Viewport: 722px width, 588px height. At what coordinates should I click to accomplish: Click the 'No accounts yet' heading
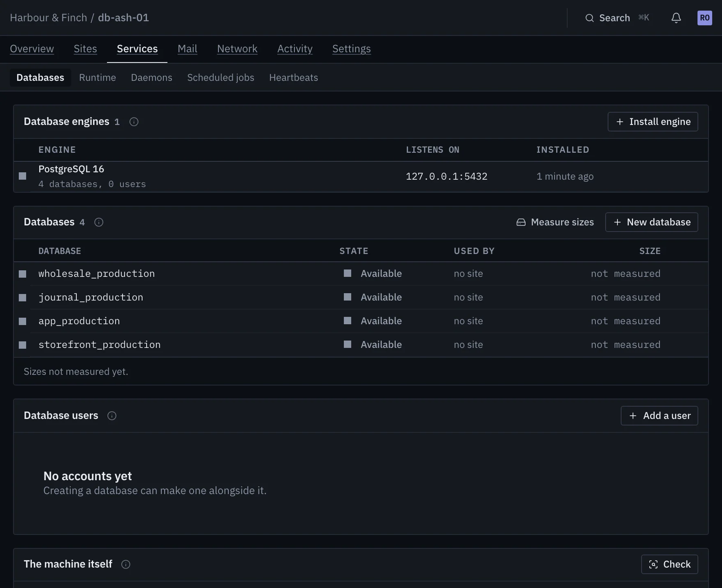(88, 476)
